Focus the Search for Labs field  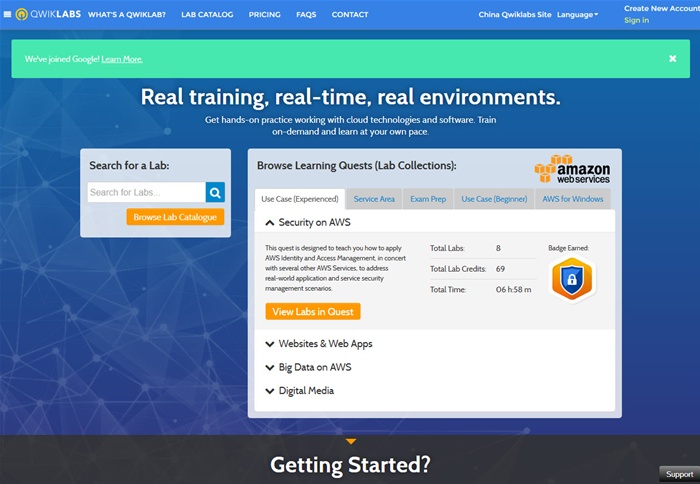click(x=146, y=192)
